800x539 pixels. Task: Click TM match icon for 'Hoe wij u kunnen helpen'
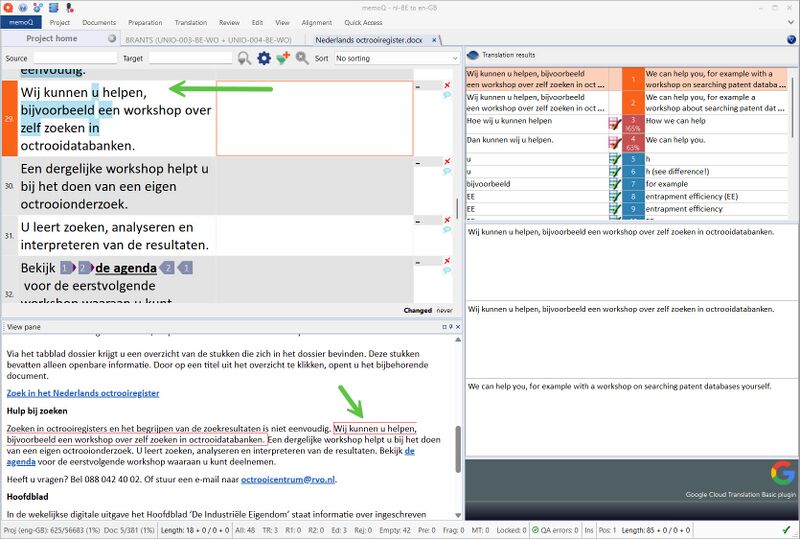[615, 124]
